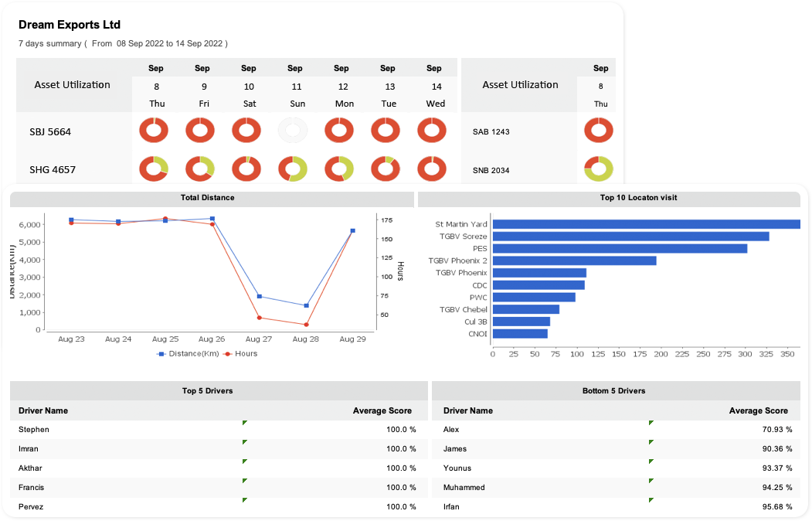Click Aug 26 Distance data point
This screenshot has height=521, width=812.
(212, 219)
